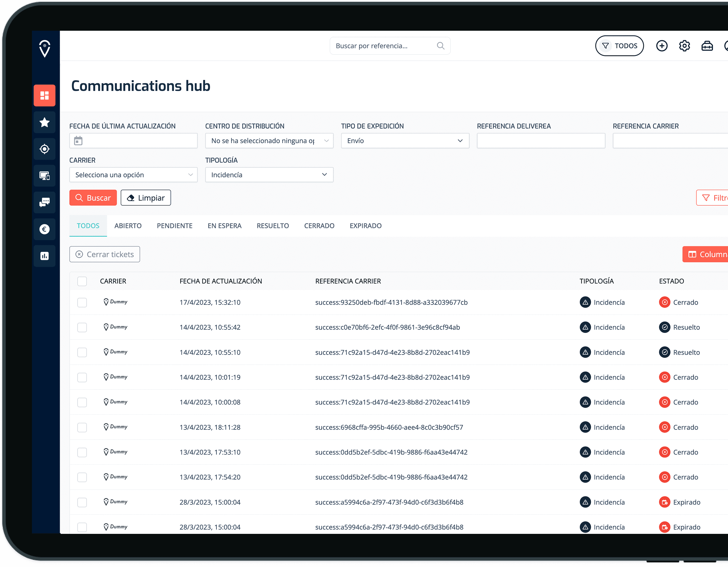Screen dimensions: 728x567
Task: Open the tracking target sidebar icon
Action: coord(45,149)
